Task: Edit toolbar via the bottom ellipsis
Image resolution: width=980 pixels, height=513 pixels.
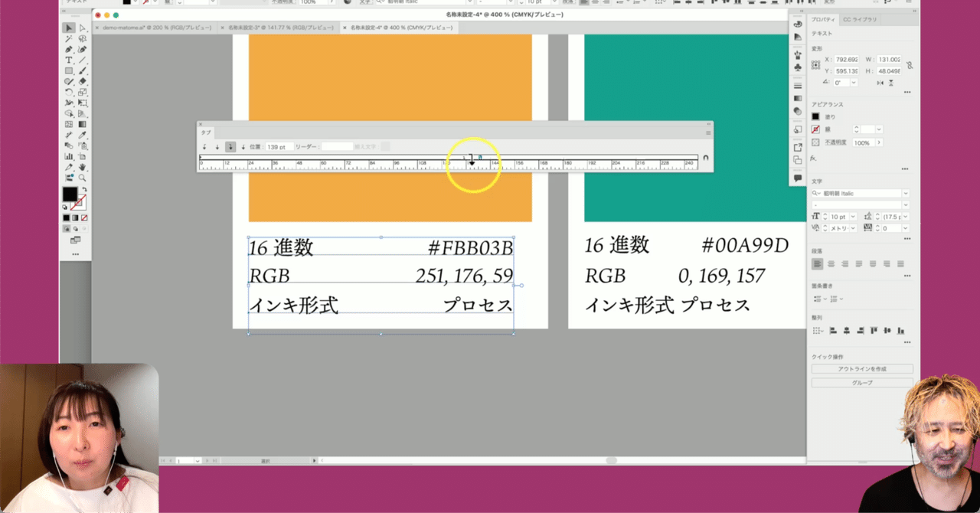Action: pos(75,253)
